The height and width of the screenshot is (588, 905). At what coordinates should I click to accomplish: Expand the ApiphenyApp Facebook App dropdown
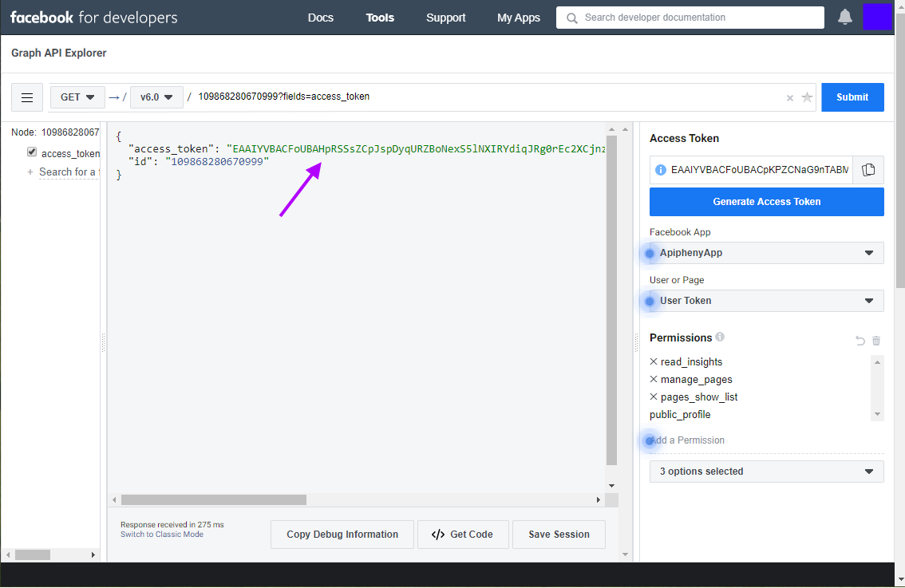[x=766, y=253]
